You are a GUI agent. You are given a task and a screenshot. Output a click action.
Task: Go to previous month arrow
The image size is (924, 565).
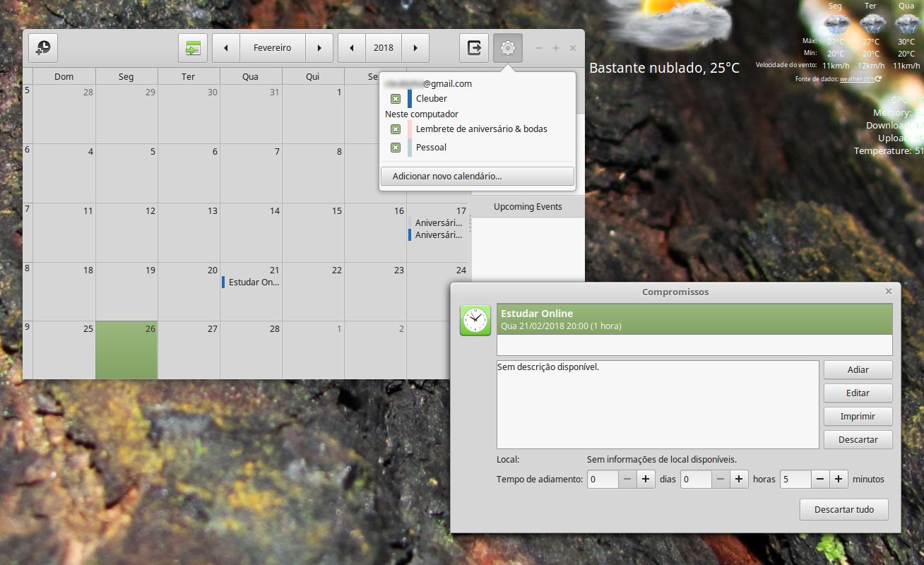226,48
